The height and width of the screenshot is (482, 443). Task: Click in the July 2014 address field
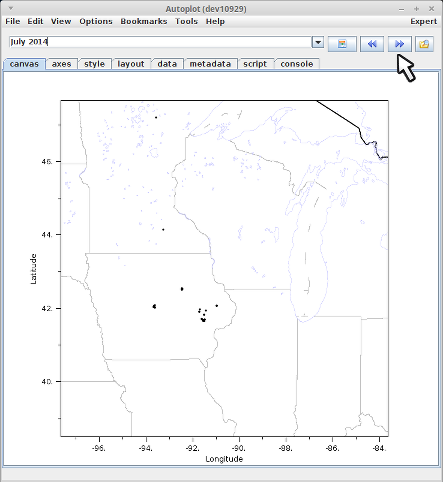coord(160,42)
